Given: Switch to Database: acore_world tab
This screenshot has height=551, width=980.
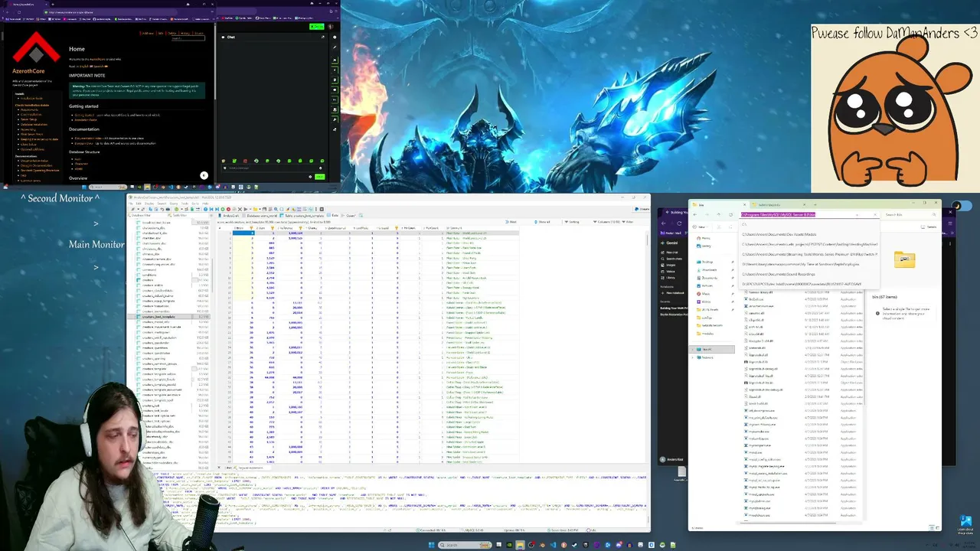Looking at the screenshot, I should point(261,215).
